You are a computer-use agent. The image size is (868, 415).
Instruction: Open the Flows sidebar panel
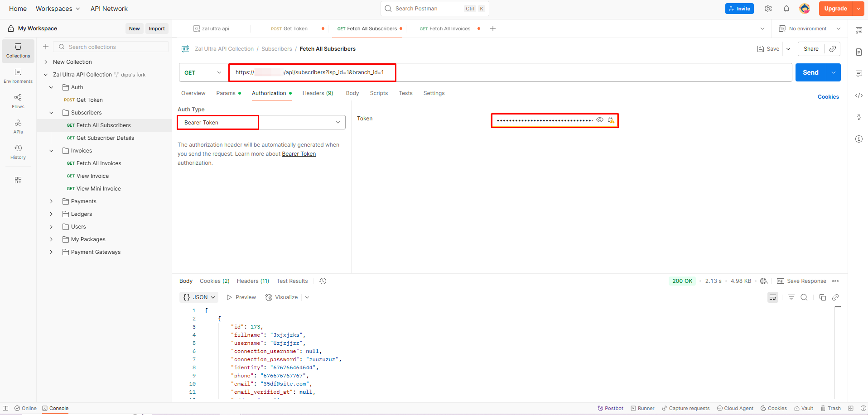pyautogui.click(x=18, y=101)
